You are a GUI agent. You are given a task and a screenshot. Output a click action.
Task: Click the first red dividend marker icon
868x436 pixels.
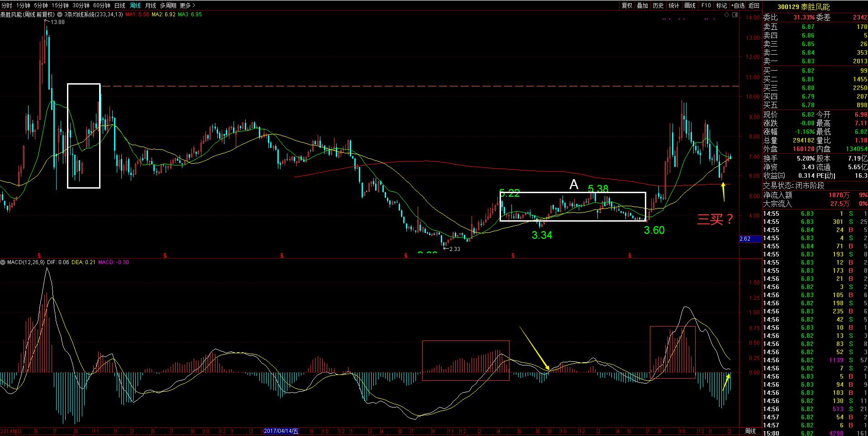tap(39, 256)
